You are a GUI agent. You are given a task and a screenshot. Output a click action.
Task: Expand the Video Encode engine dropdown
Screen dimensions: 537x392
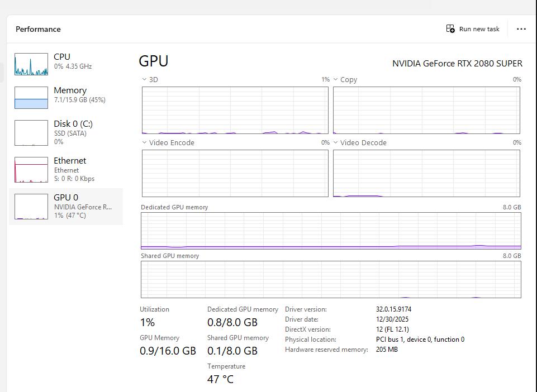click(x=145, y=142)
